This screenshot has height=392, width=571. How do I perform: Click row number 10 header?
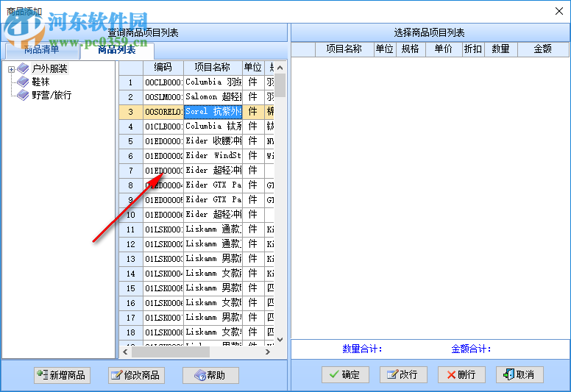131,215
